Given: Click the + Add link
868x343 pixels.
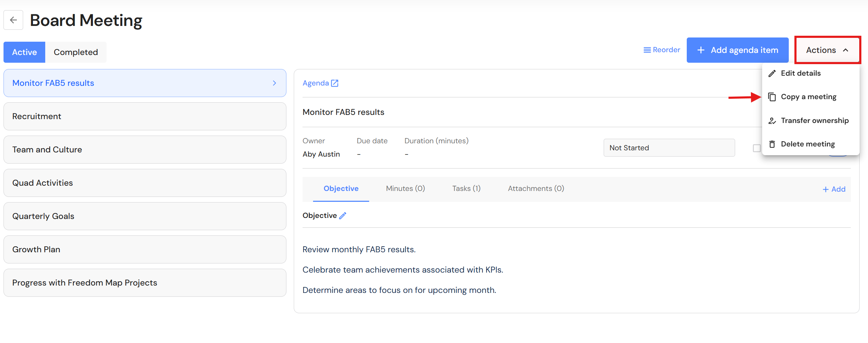Looking at the screenshot, I should coord(834,189).
